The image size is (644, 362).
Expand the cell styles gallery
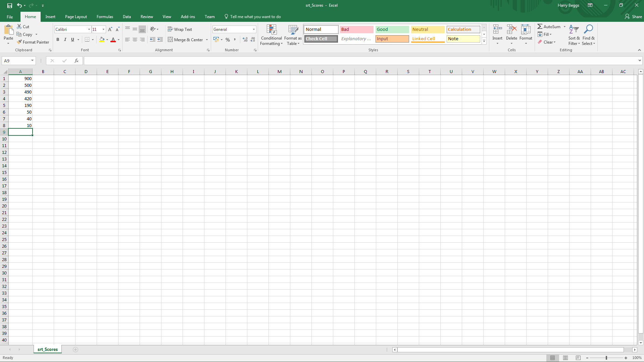484,41
